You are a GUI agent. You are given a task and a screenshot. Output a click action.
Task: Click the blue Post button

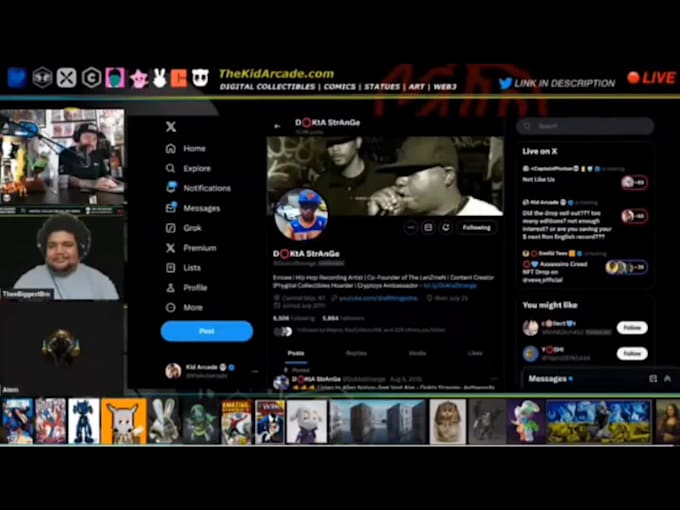(x=207, y=331)
